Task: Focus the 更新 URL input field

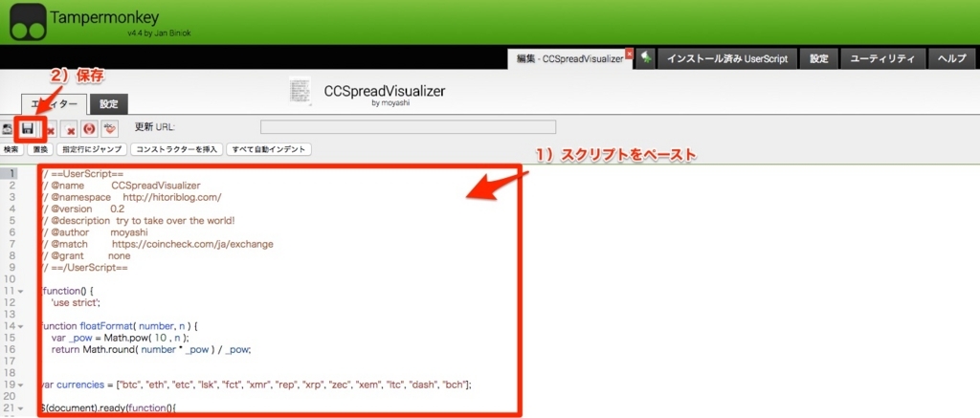Action: point(408,127)
